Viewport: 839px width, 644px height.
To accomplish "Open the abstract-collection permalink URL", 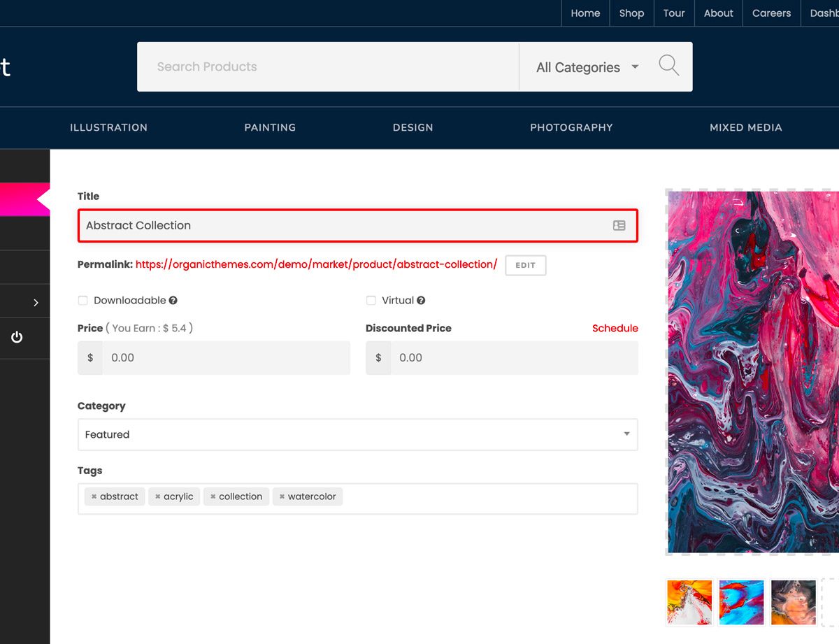I will 316,264.
